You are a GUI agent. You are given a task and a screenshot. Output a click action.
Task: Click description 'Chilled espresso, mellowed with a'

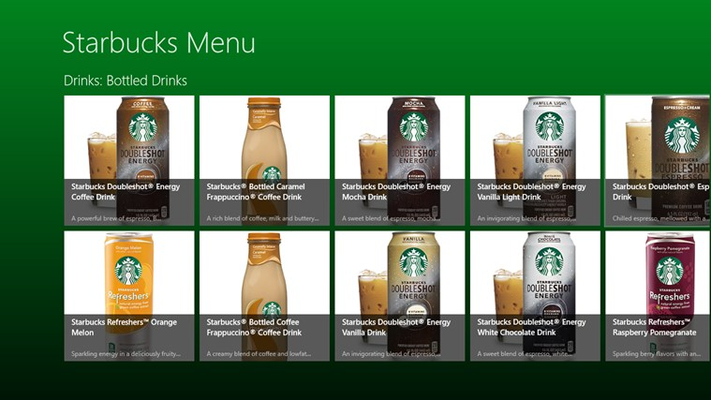tap(661, 218)
